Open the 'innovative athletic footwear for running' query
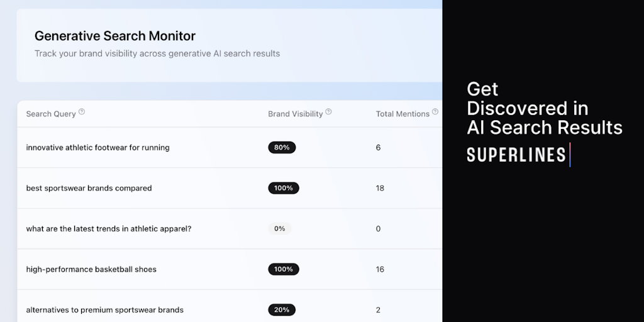This screenshot has height=322, width=644. pyautogui.click(x=97, y=148)
